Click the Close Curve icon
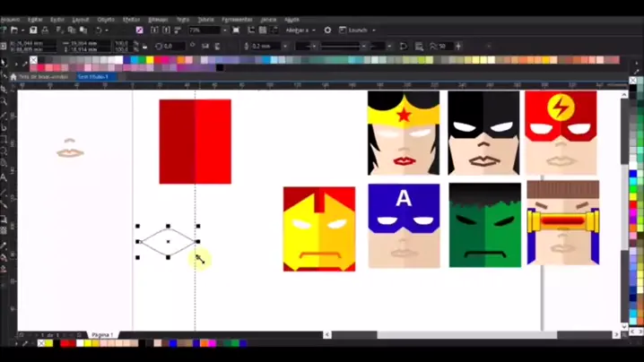 click(x=404, y=46)
